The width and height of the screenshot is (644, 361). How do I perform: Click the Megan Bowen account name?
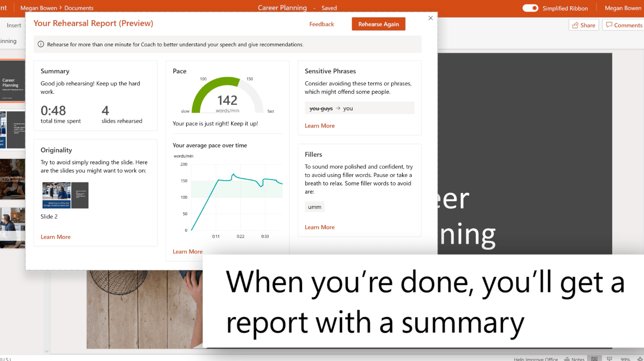[623, 8]
